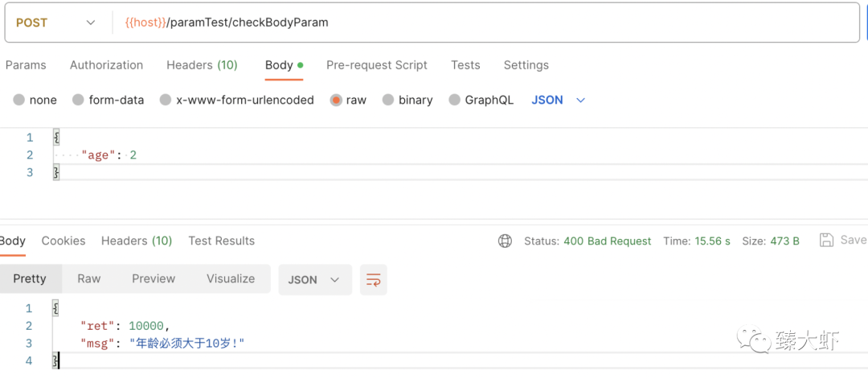
Task: Click the globe network icon beside Status
Action: pos(505,241)
